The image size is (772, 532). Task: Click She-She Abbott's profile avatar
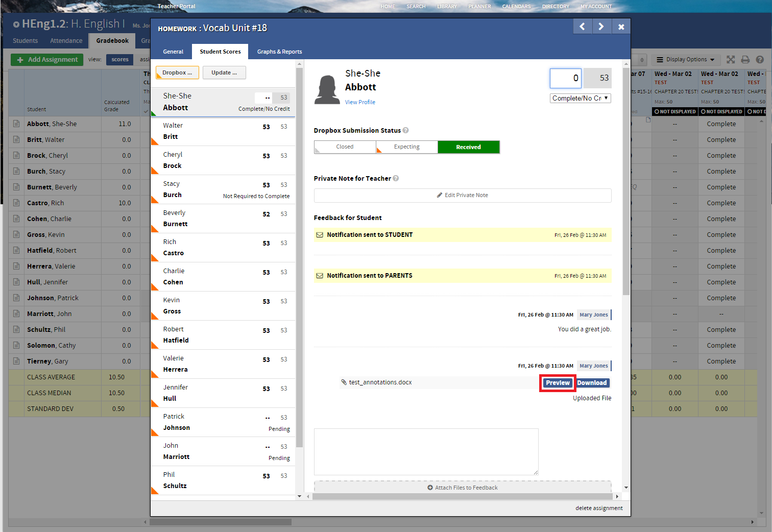point(327,89)
